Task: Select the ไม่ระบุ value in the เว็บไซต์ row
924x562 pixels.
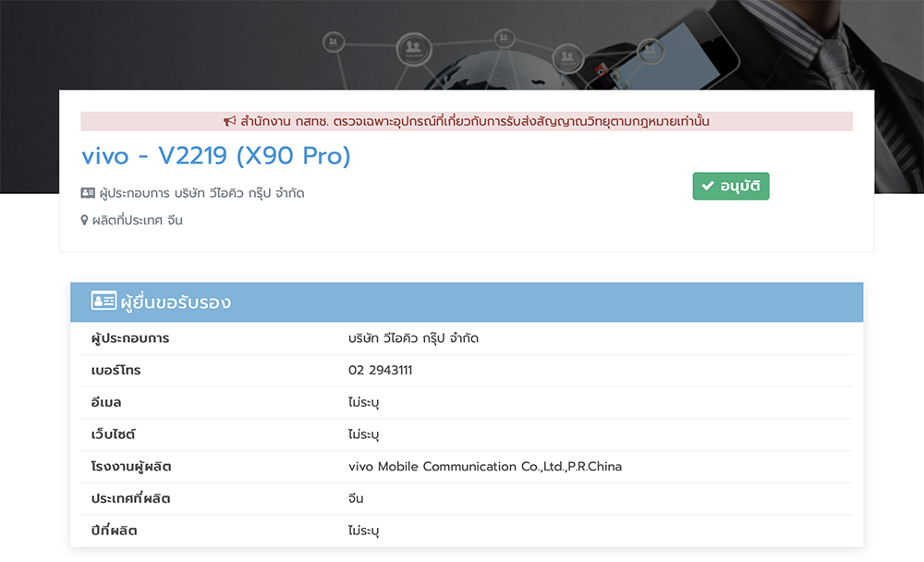Action: pyautogui.click(x=364, y=434)
